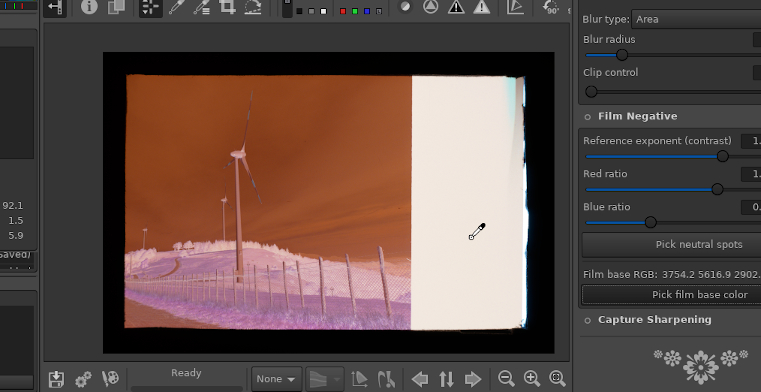761x392 pixels.
Task: Click the Pick neutral spots button
Action: pos(672,245)
